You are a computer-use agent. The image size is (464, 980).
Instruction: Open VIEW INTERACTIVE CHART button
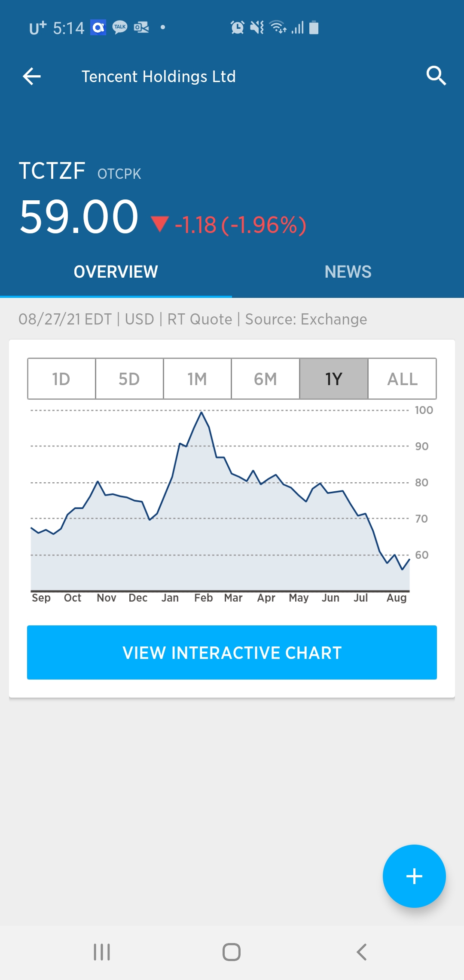coord(232,652)
